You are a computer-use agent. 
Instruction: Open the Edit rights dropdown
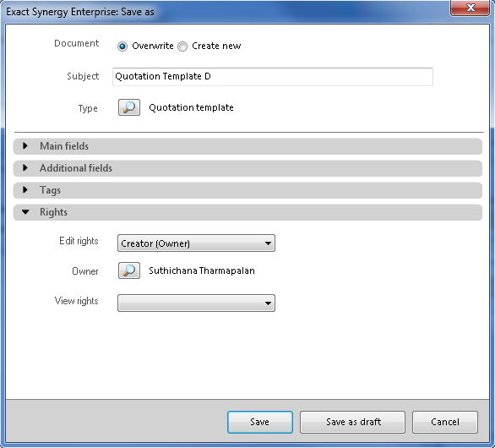pyautogui.click(x=196, y=243)
